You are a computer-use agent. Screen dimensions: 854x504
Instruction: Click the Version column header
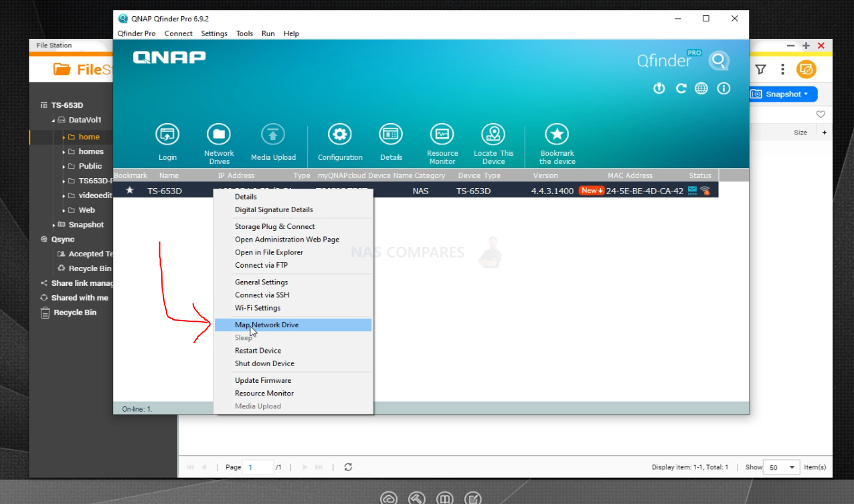[545, 175]
